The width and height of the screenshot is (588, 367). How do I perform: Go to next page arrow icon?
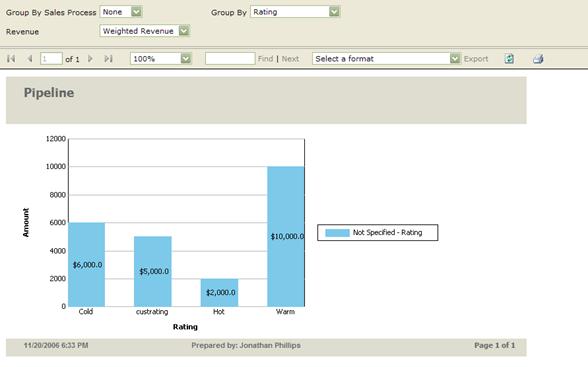point(90,58)
